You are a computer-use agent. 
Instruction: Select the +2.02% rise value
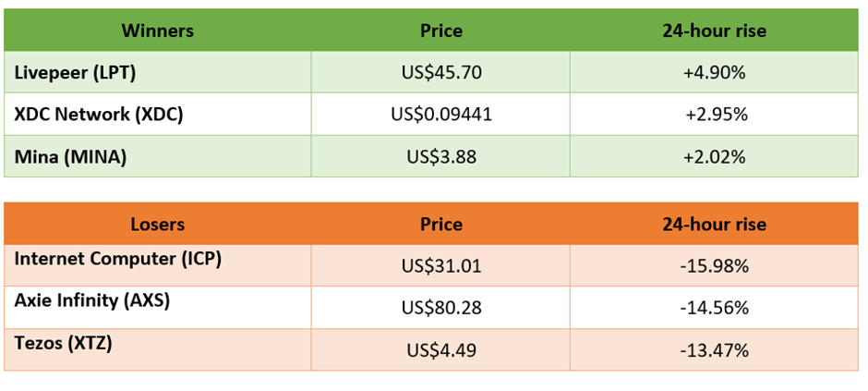pos(714,156)
